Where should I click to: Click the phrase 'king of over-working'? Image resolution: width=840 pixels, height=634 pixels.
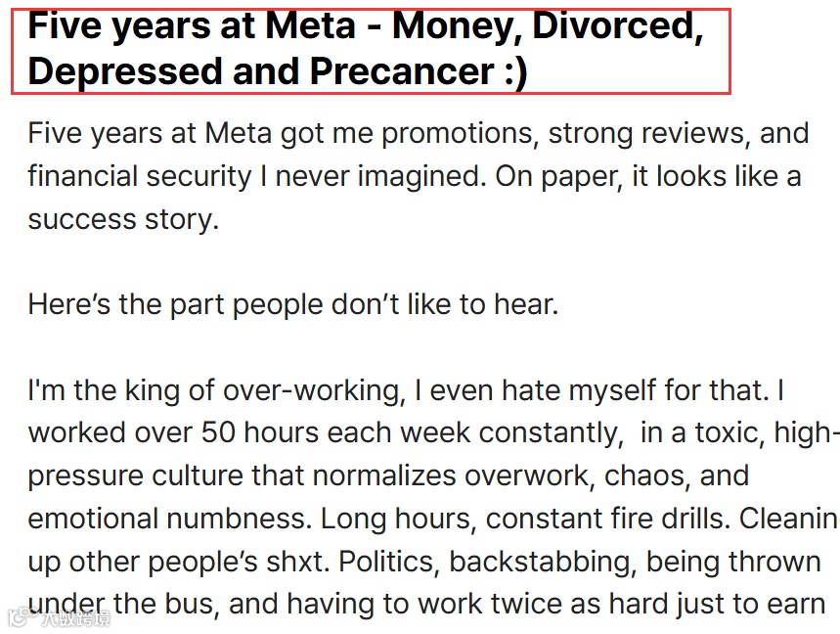point(265,390)
